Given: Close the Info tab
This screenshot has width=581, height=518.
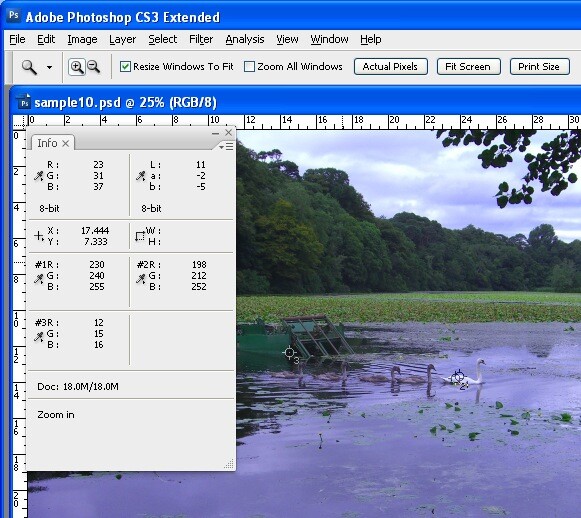Looking at the screenshot, I should coord(66,143).
